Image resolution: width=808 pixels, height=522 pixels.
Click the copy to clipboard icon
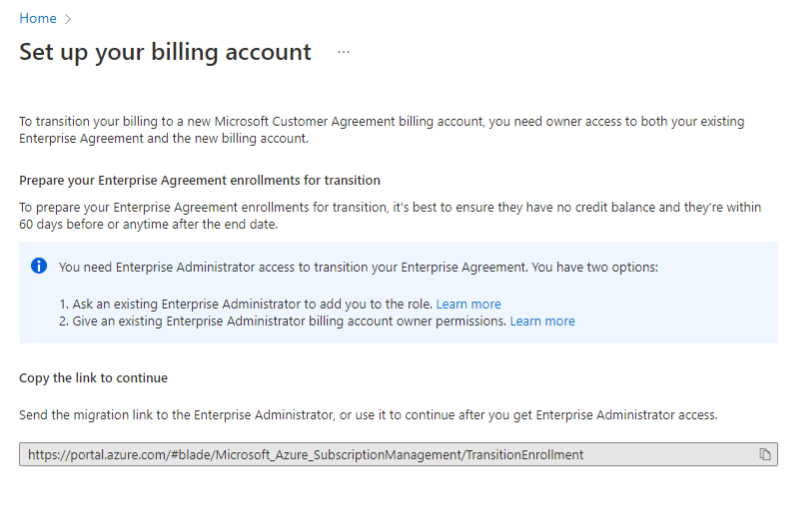765,454
